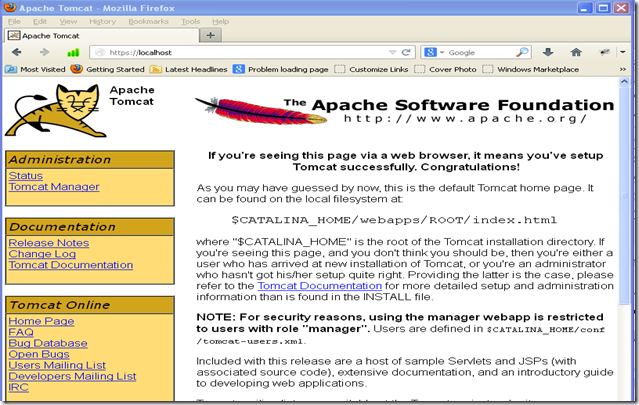
Task: Open sidebar Tomcat Documentation link
Action: pyautogui.click(x=71, y=265)
